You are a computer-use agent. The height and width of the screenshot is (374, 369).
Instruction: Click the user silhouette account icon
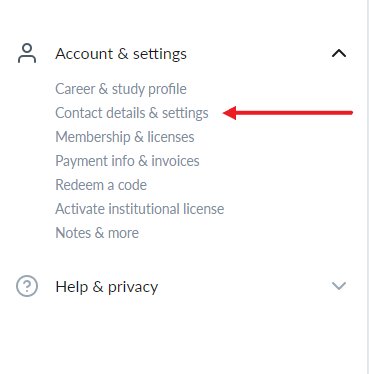point(27,53)
